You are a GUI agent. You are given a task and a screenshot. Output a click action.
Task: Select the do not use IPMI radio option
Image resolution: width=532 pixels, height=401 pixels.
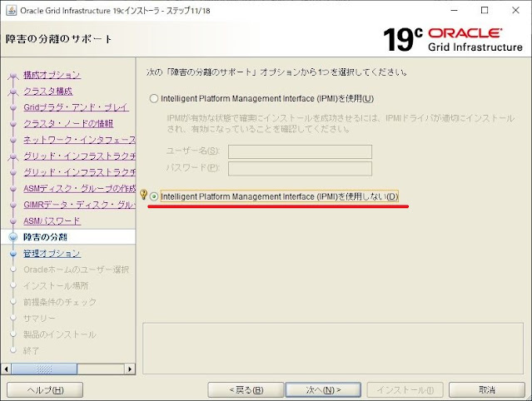[x=154, y=196]
